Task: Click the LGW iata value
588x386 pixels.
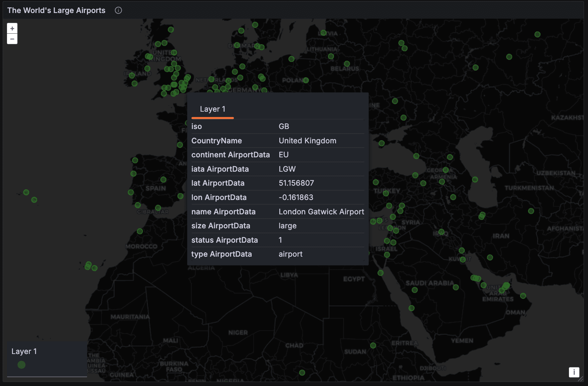Action: [x=287, y=169]
